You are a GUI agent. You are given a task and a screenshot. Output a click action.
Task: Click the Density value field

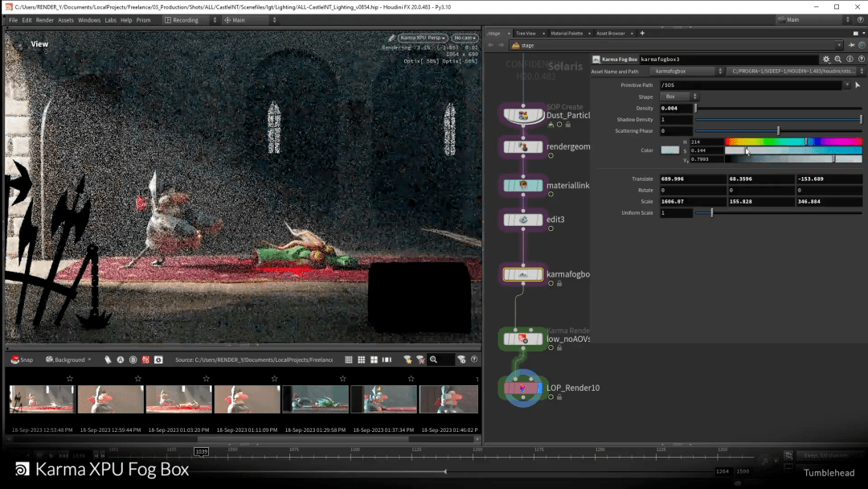pyautogui.click(x=676, y=108)
